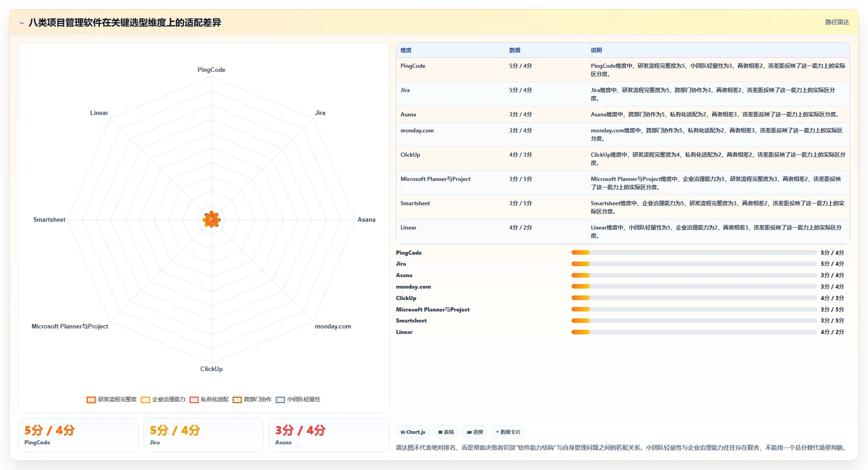Click the 数据卡片 tag chip
The width and height of the screenshot is (868, 470).
click(x=508, y=432)
